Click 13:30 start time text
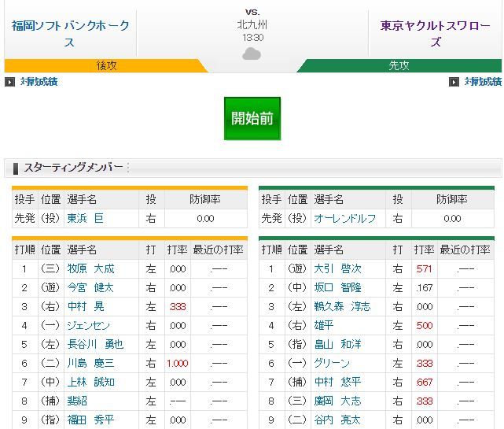This screenshot has height=429, width=504. [253, 38]
